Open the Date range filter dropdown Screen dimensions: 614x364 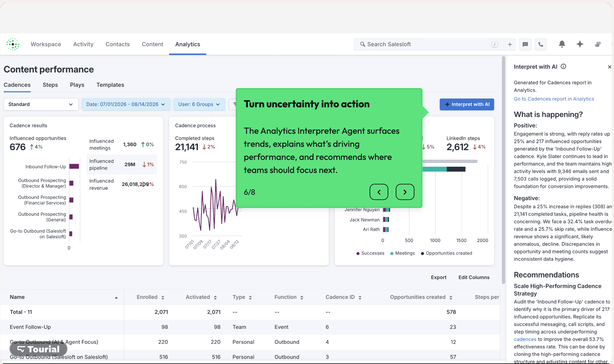tap(126, 104)
